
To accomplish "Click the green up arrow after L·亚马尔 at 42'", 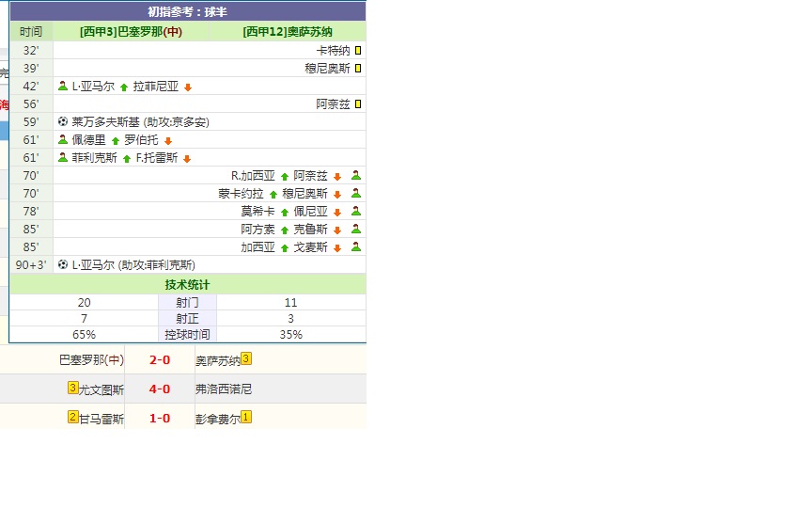I will click(x=124, y=87).
